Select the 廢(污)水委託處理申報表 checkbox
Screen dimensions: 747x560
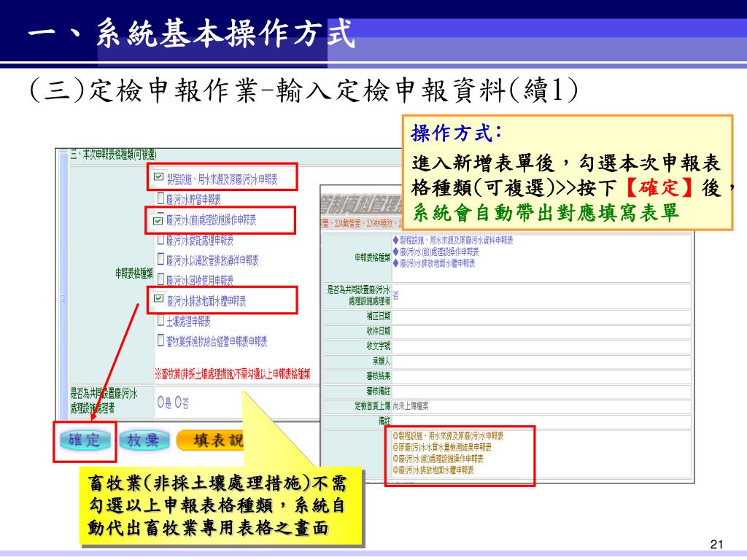click(160, 239)
